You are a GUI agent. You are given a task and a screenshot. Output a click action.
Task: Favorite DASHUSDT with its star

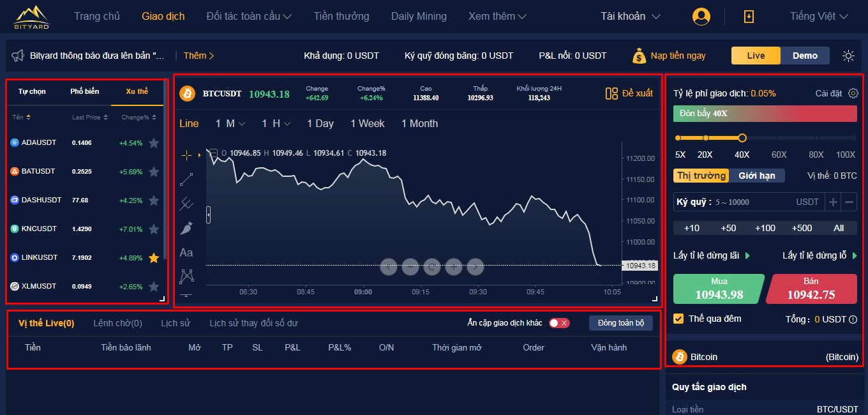154,200
